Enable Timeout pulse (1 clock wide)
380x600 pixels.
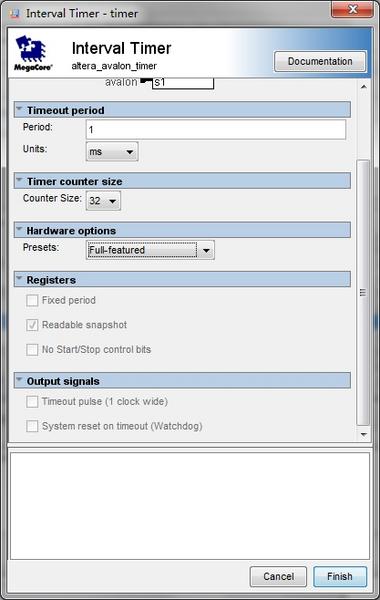coord(32,401)
